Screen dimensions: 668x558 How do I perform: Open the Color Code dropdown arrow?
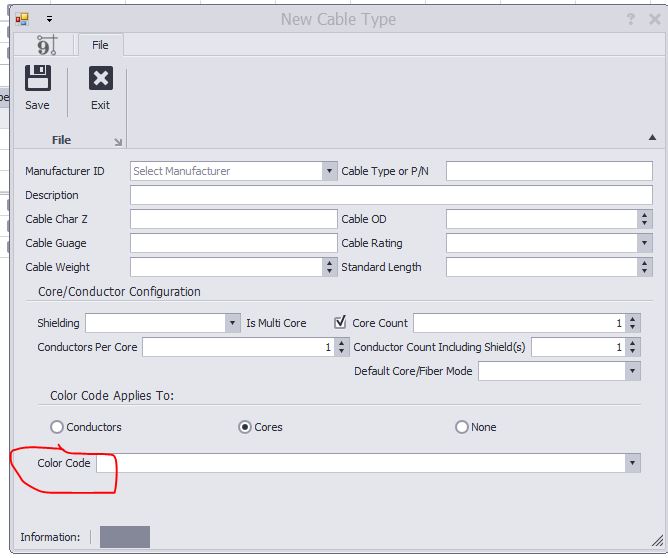tap(633, 463)
